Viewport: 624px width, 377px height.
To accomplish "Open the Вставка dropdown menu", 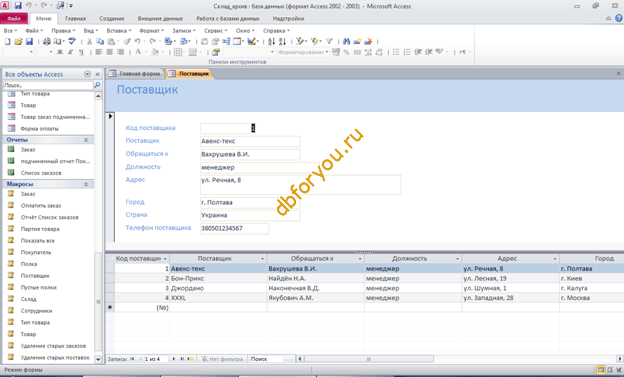I will [119, 31].
